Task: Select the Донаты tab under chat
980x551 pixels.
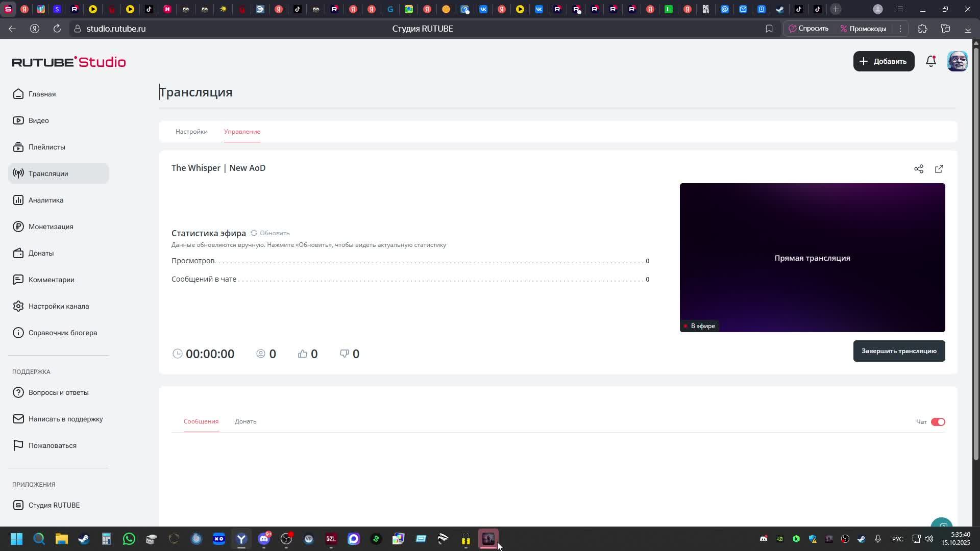Action: pyautogui.click(x=246, y=421)
